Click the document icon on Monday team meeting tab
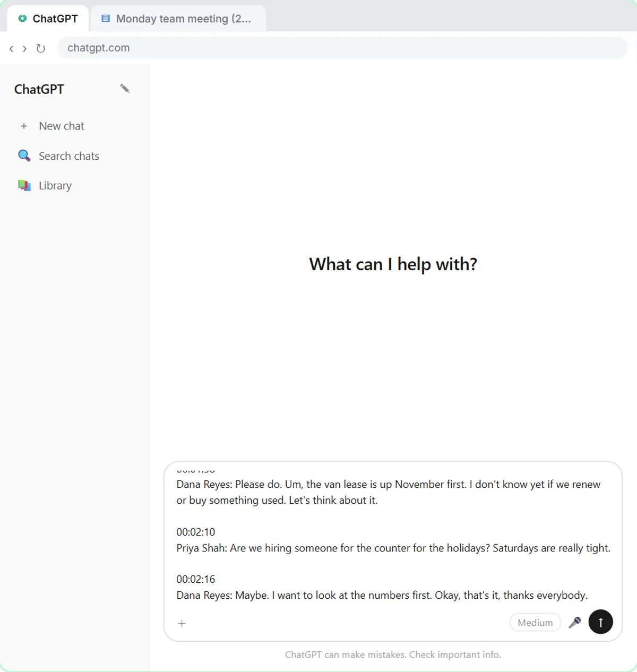This screenshot has height=672, width=637. pyautogui.click(x=106, y=19)
